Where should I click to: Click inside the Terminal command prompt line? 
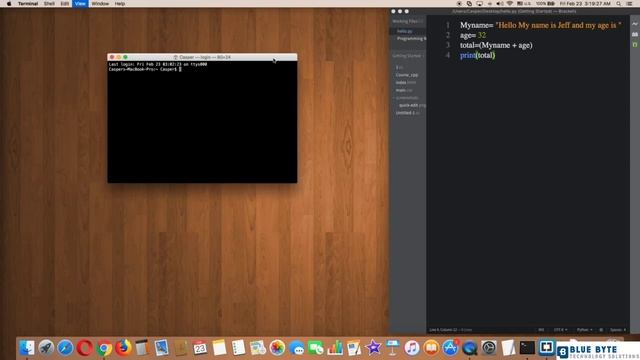(x=145, y=69)
